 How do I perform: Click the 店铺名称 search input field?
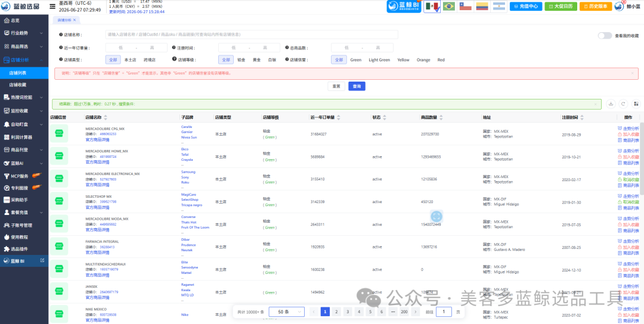pos(252,35)
